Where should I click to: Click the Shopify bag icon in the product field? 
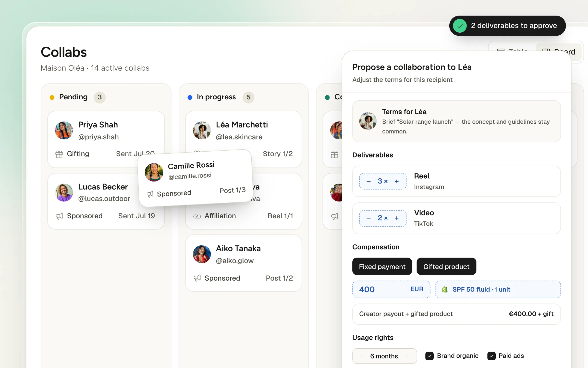pos(445,289)
